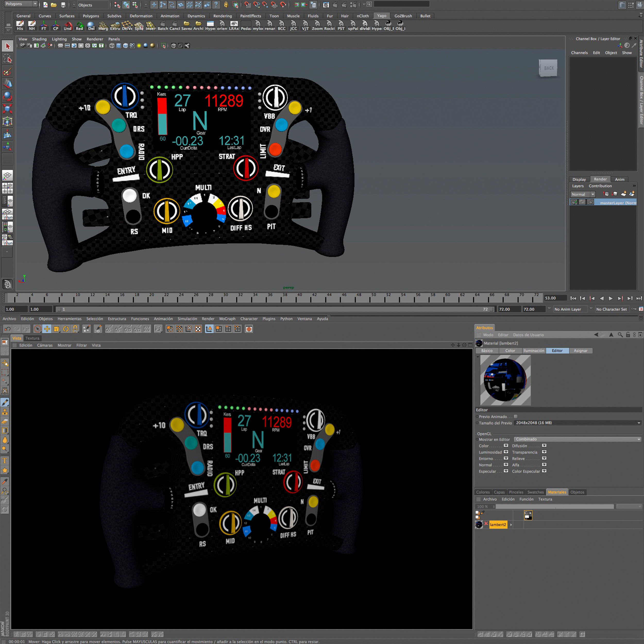
Task: Toggle the Difusión channel eye icon
Action: tap(544, 446)
